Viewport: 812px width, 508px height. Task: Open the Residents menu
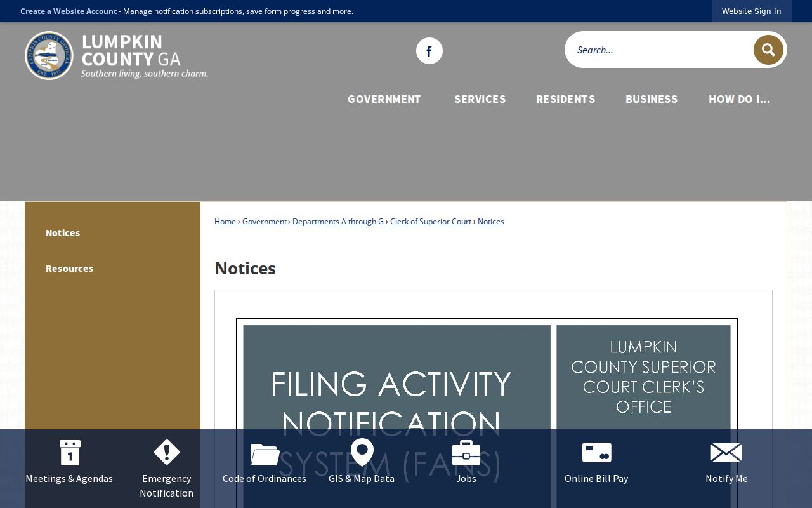[566, 99]
